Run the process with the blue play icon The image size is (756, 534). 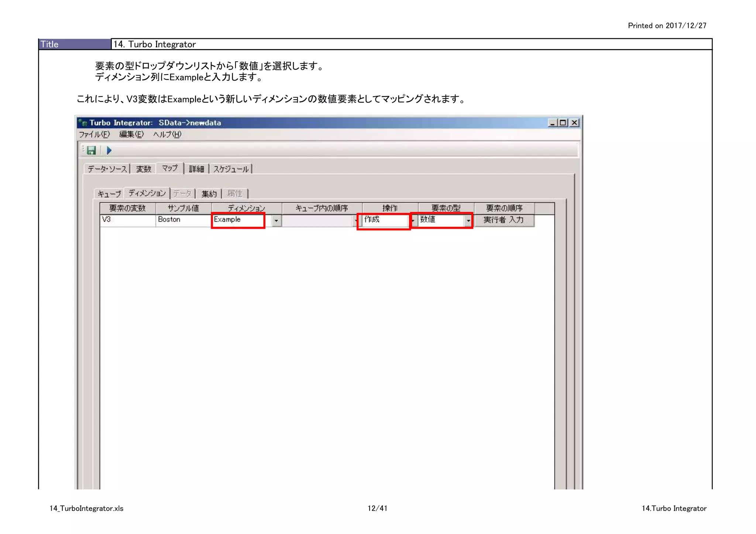pyautogui.click(x=109, y=150)
